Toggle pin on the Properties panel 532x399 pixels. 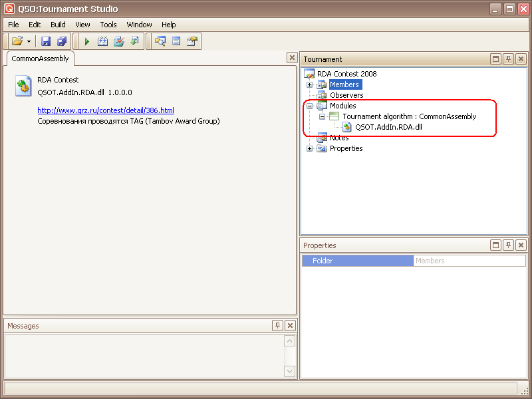point(508,245)
